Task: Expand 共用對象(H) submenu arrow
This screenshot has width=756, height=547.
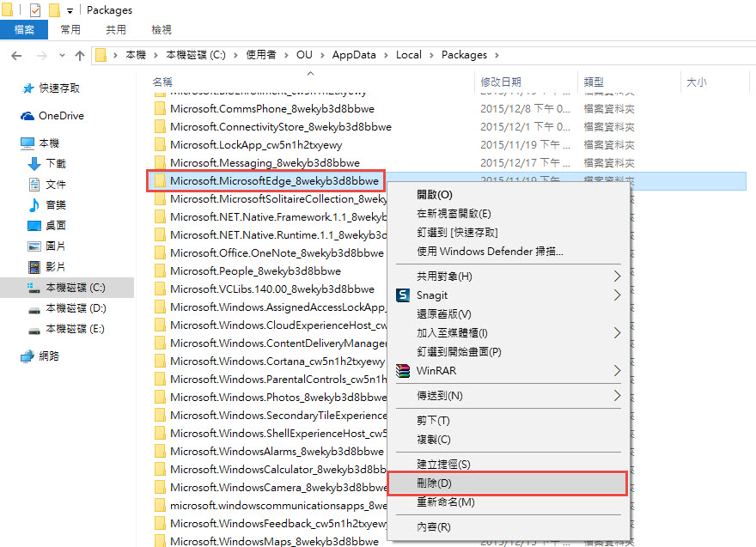Action: tap(617, 277)
